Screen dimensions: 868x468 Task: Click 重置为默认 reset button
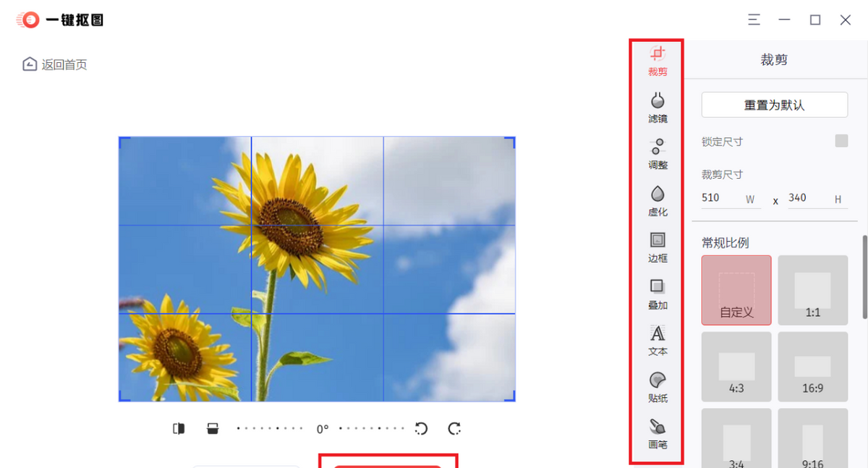(774, 105)
